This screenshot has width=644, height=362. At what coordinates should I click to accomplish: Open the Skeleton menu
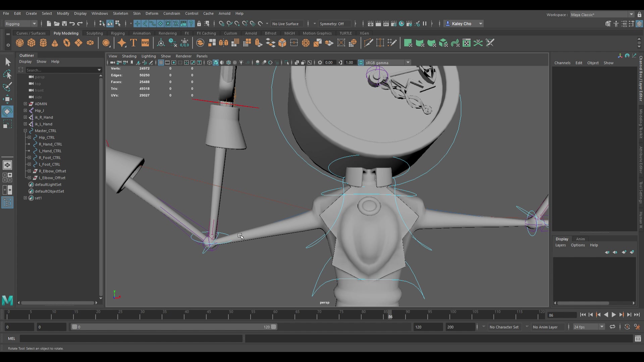coord(120,13)
